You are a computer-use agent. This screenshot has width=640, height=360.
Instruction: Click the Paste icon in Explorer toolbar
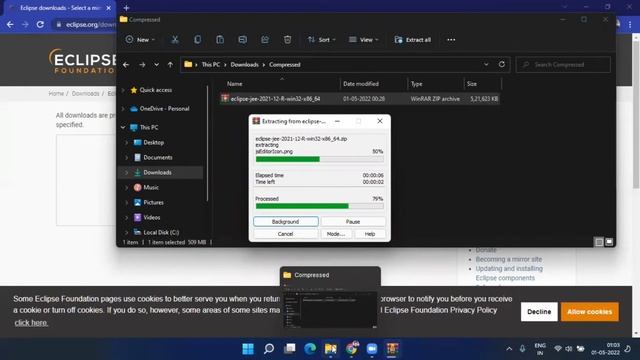[x=220, y=40]
